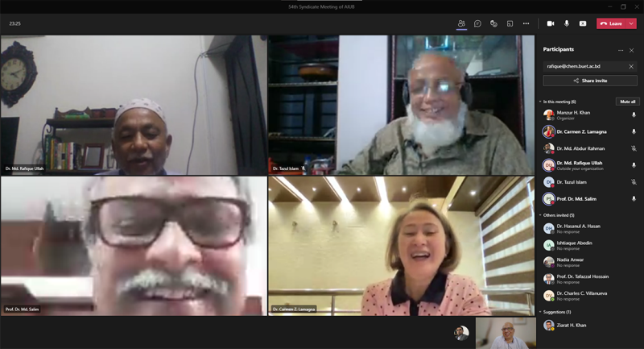
Task: Select Ziarat H. Khan from suggestions
Action: point(573,325)
